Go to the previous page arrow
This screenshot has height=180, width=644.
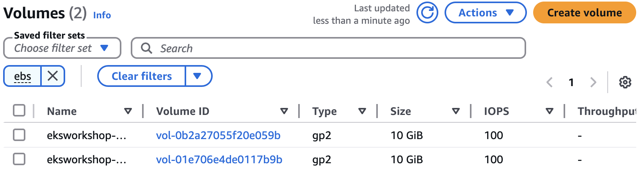550,82
